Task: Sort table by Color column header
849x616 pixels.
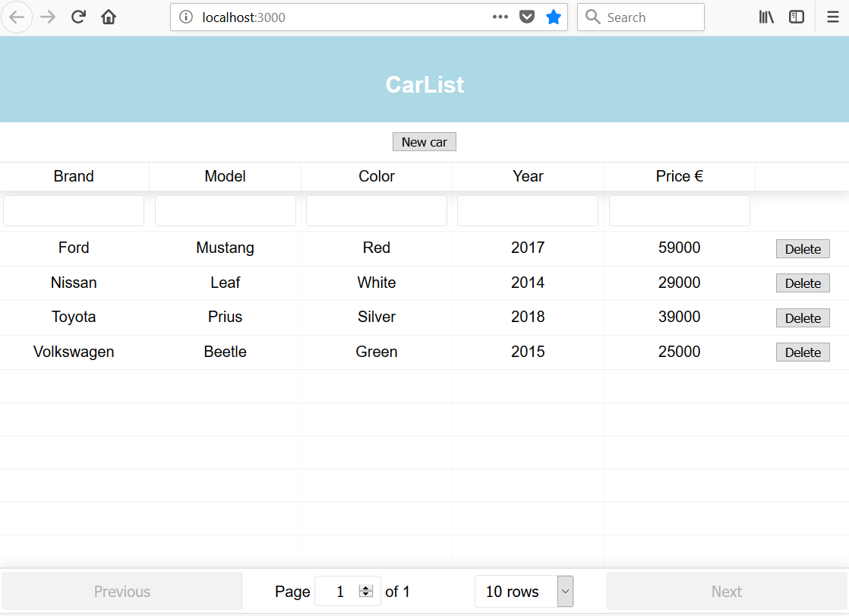Action: [377, 176]
